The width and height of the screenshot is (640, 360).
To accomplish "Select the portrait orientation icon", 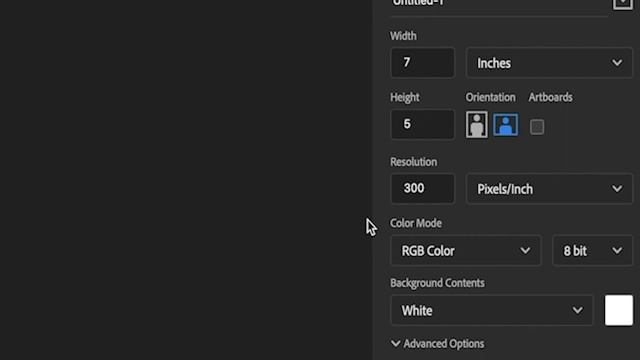I will click(476, 124).
